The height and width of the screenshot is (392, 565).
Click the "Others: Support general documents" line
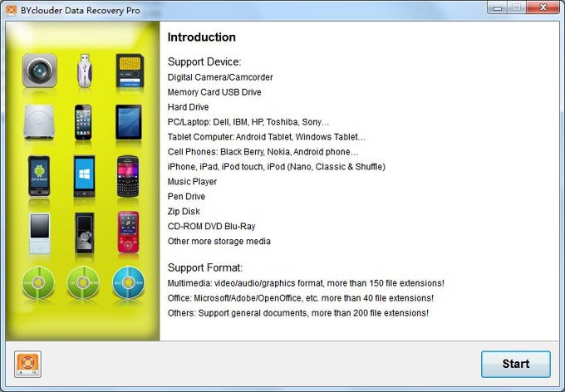298,313
